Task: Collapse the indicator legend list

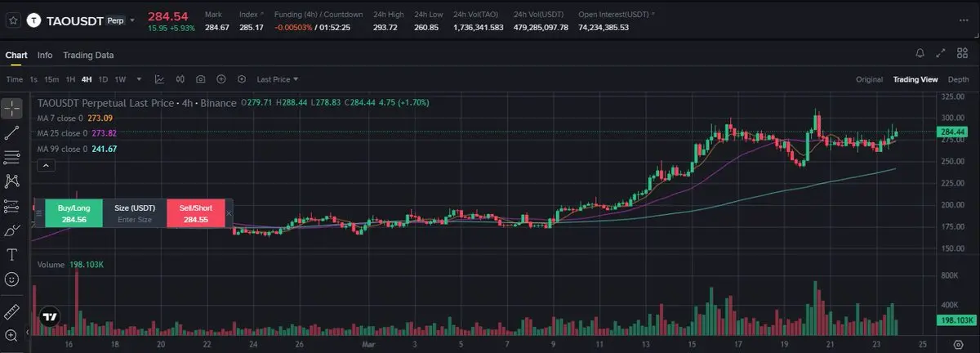Action: click(x=47, y=165)
